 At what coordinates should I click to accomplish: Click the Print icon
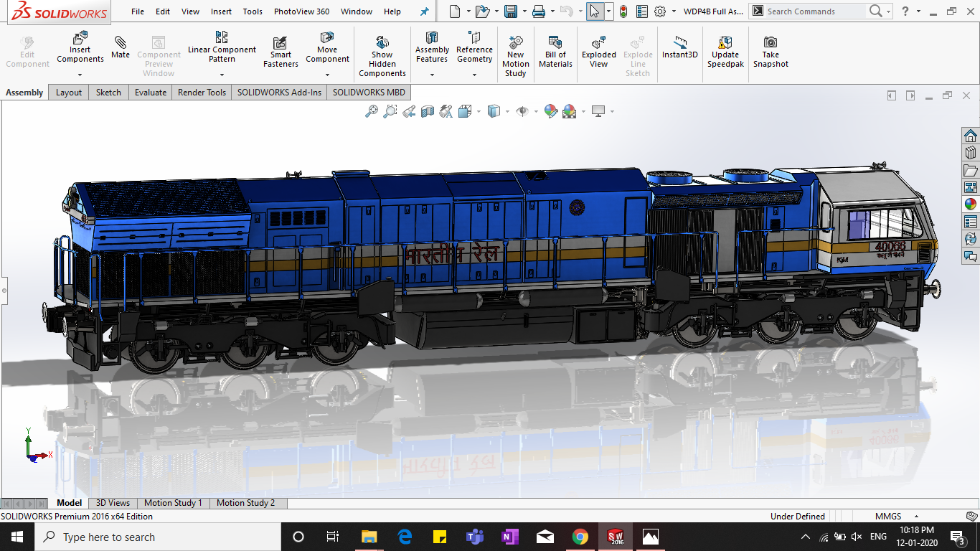click(539, 11)
